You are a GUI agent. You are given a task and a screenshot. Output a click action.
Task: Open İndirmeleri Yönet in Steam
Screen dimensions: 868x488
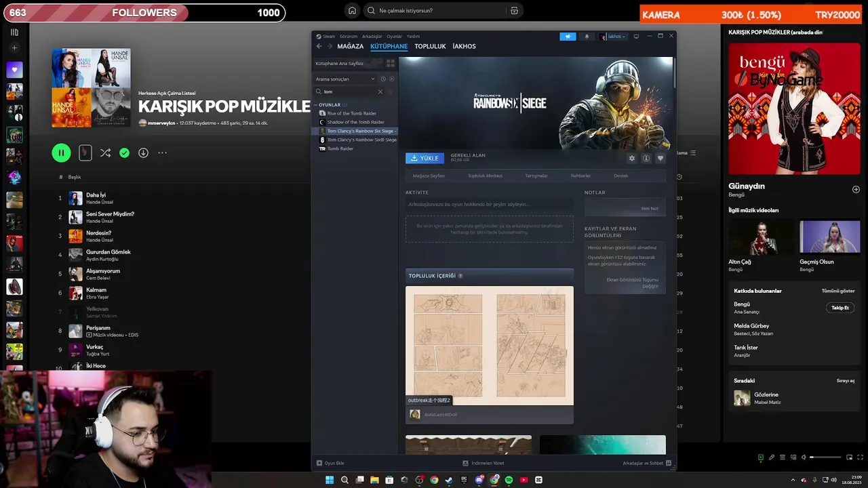coord(484,463)
